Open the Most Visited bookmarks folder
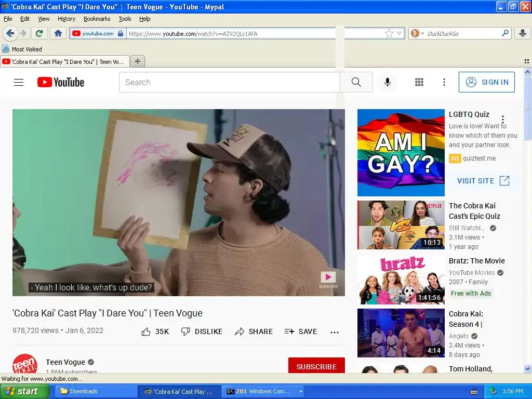This screenshot has width=532, height=399. 22,49
